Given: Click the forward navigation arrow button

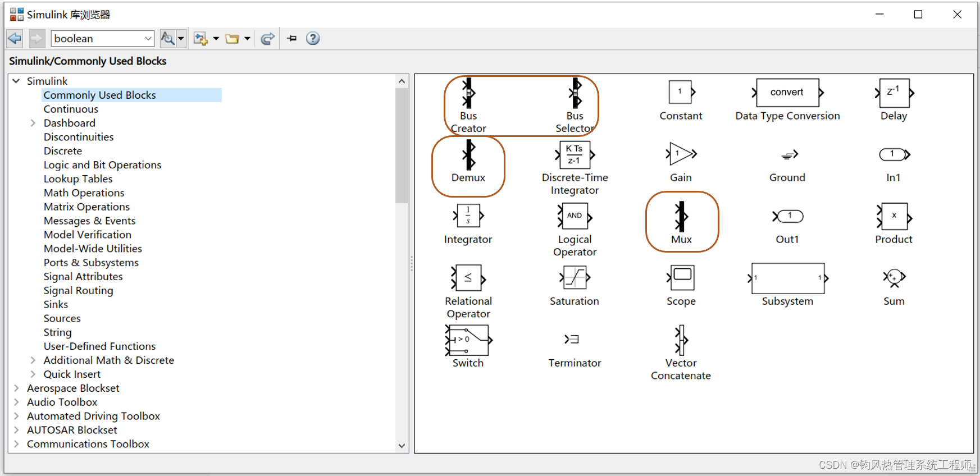Looking at the screenshot, I should point(37,38).
